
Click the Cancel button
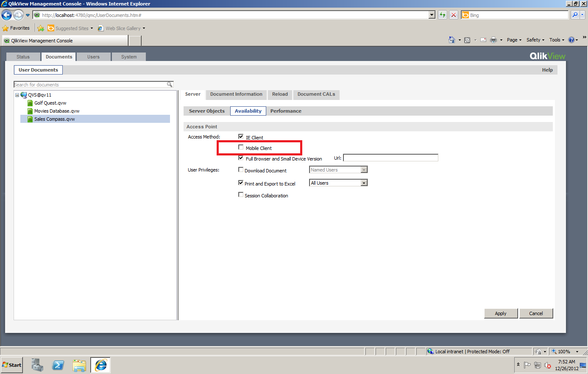click(536, 313)
